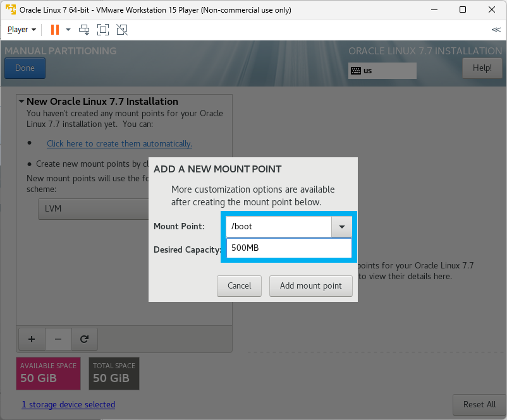
Task: Click the AVAILABLE SPACE 50 GiB box
Action: point(49,373)
